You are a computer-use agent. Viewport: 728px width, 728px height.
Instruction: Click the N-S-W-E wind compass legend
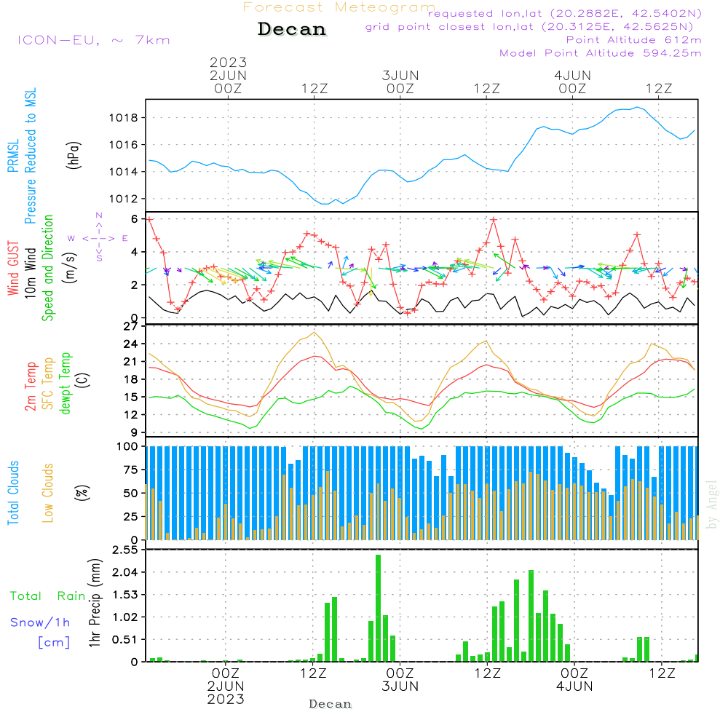[x=99, y=238]
